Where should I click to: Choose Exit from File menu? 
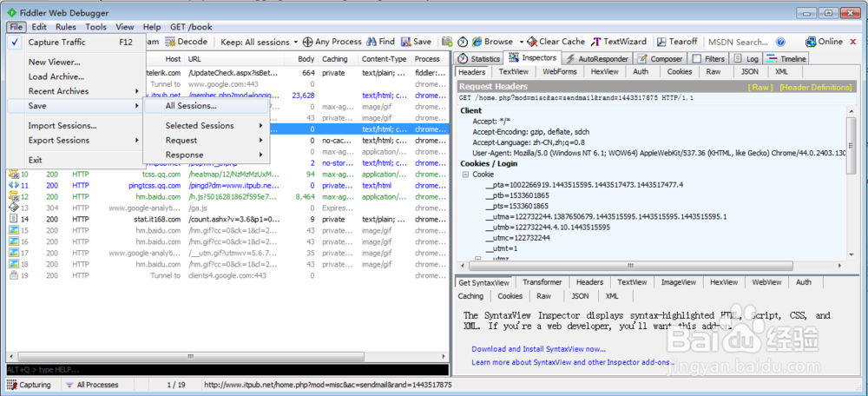tap(76, 160)
